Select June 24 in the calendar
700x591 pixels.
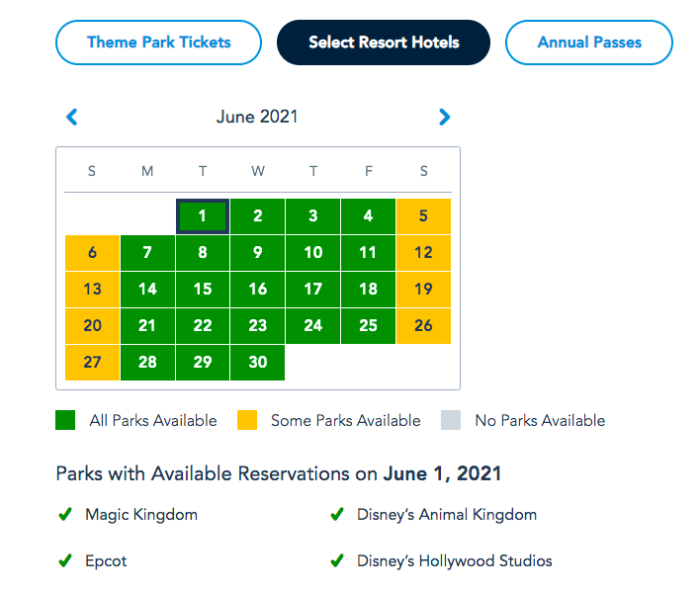pos(313,325)
